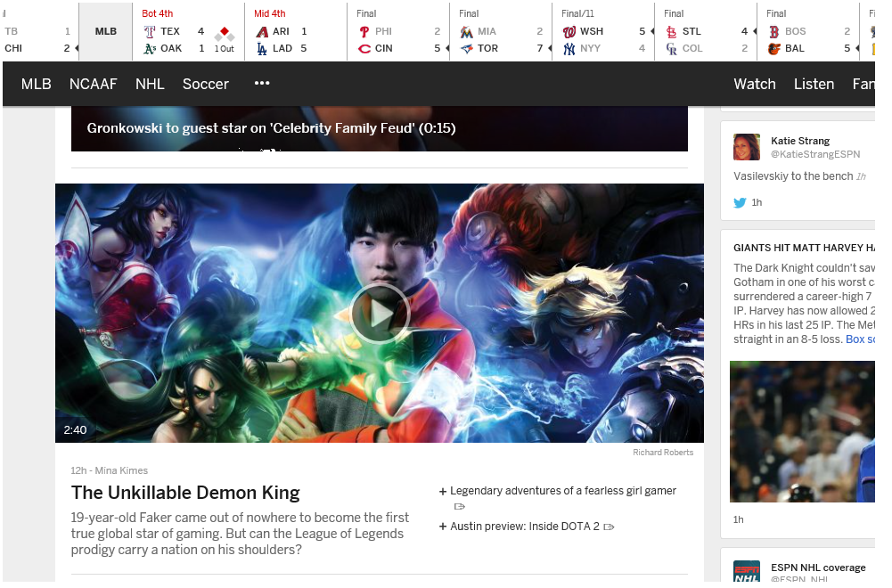The image size is (892, 588).
Task: Click the Phillies team logo
Action: [x=364, y=32]
